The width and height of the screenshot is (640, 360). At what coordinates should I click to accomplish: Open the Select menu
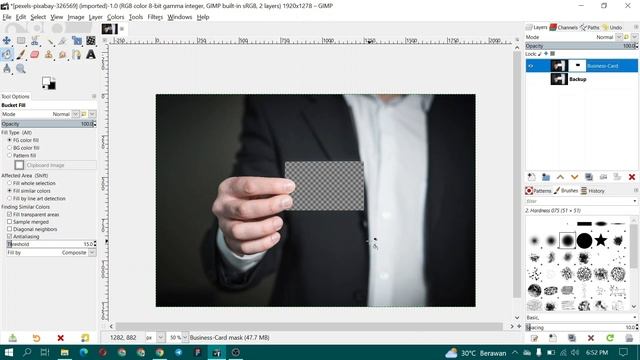pos(38,17)
